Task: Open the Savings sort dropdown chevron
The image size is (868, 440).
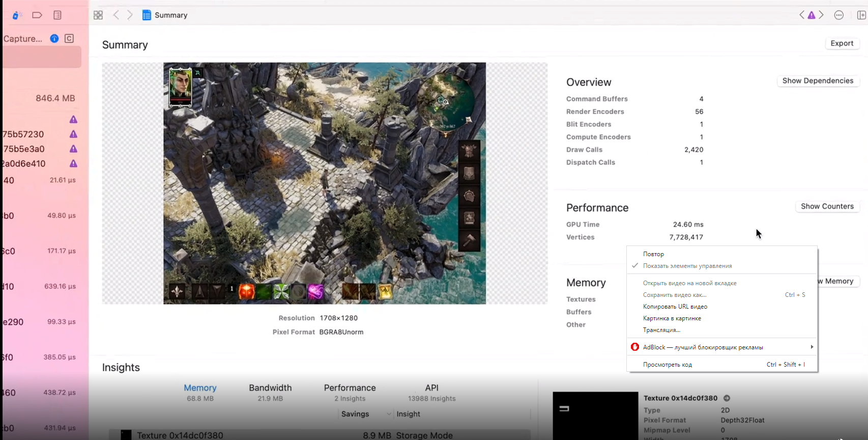Action: point(389,414)
